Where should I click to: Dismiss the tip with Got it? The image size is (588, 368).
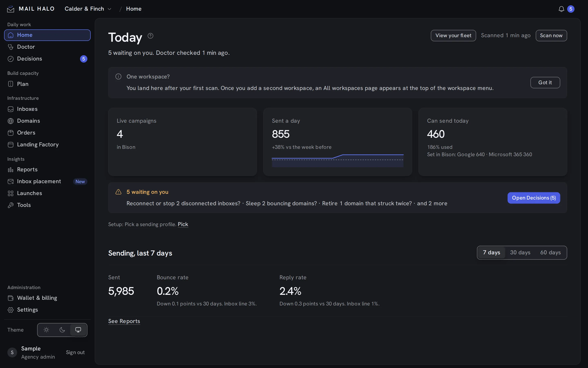pyautogui.click(x=545, y=83)
